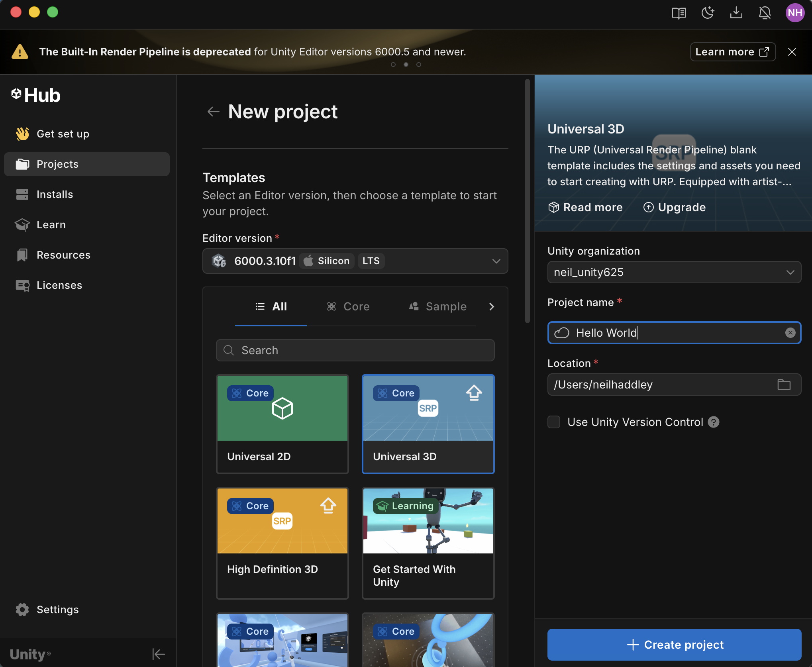Select the middle banner pagination dot
This screenshot has height=667, width=812.
point(406,65)
